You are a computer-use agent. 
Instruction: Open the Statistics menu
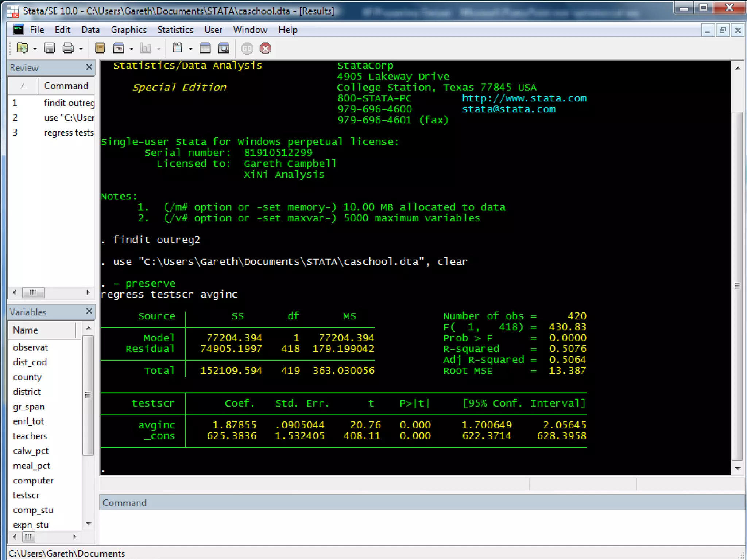175,30
